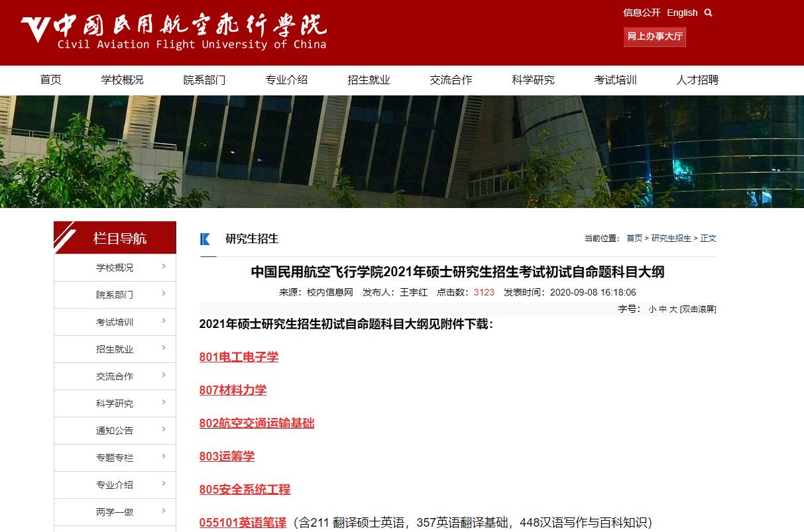
Task: Open 考试培训 in the top navigation
Action: click(615, 80)
